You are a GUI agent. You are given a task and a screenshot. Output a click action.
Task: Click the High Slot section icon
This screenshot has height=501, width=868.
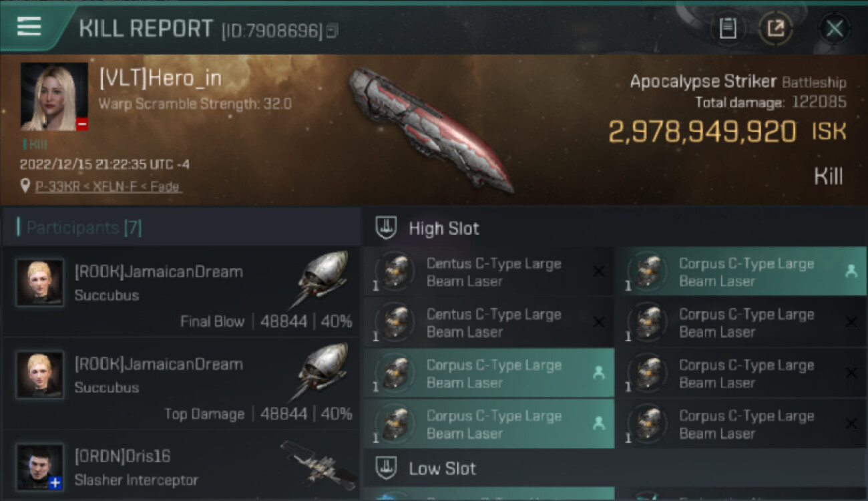(x=386, y=228)
